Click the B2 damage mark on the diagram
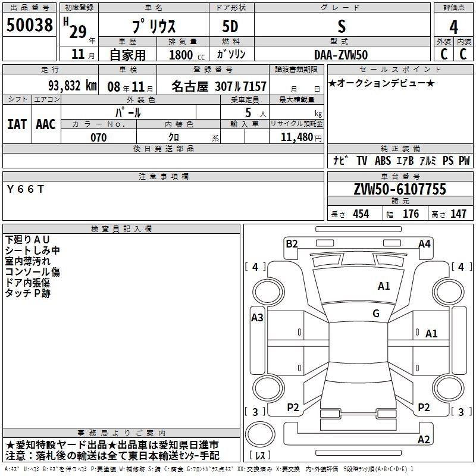 [291, 243]
